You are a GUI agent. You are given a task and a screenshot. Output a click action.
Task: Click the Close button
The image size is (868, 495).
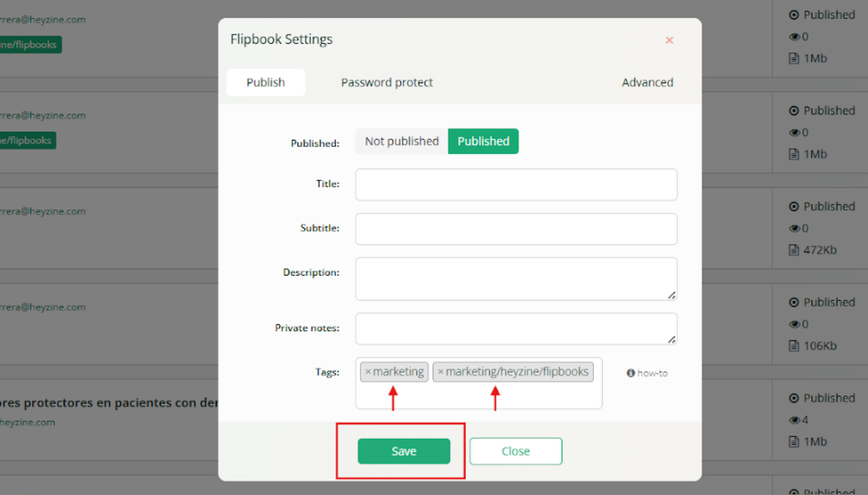[x=515, y=451]
